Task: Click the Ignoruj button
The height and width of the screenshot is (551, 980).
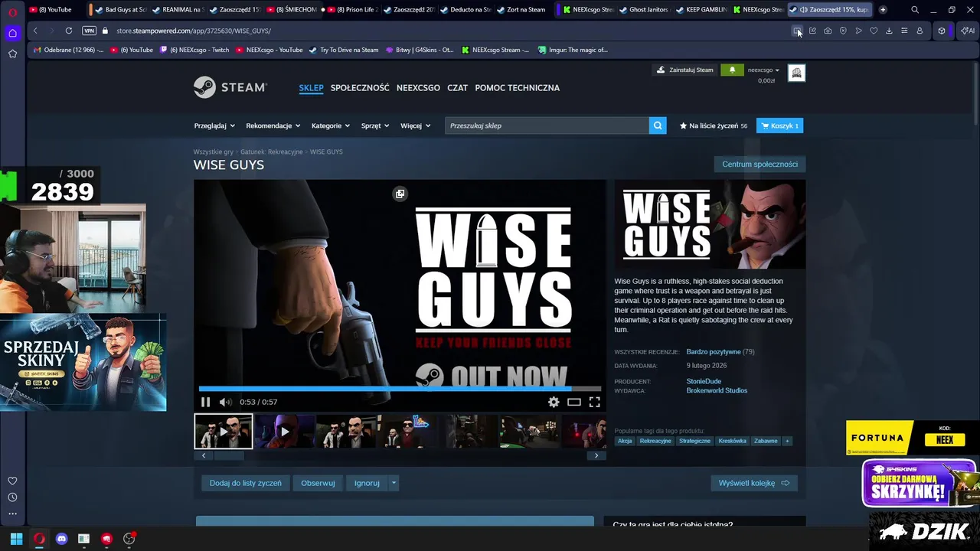Action: pos(367,483)
